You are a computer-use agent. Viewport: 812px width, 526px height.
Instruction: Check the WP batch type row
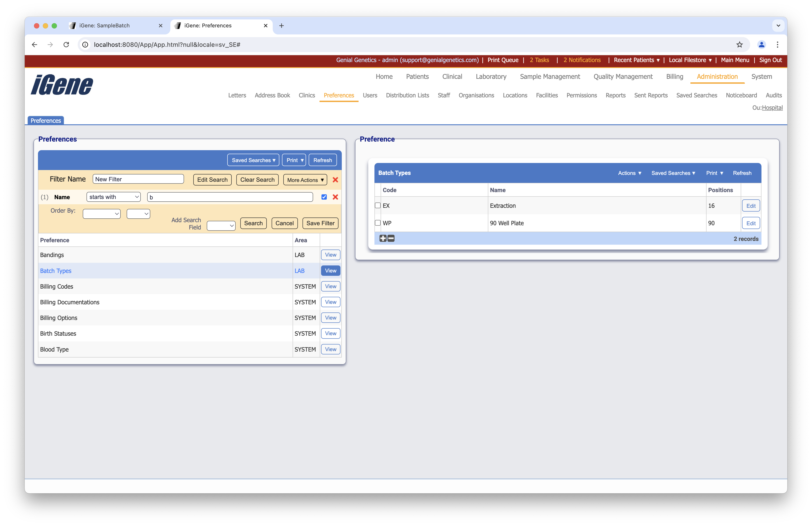378,223
